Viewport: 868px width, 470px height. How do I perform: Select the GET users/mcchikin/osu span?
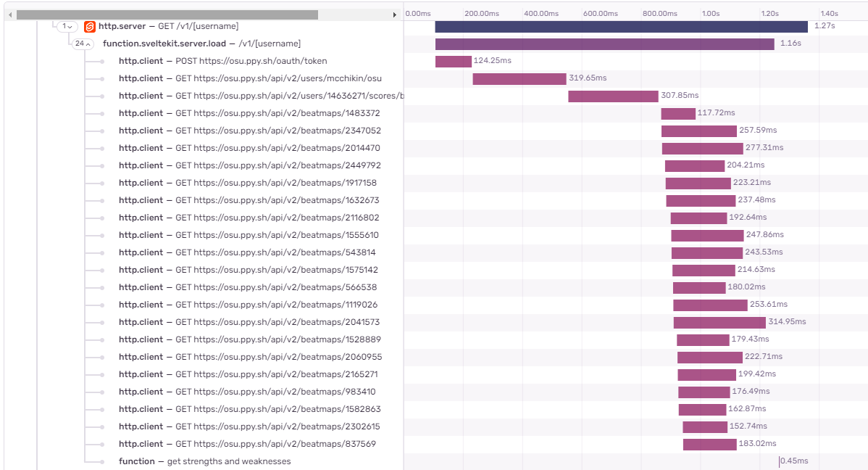(x=250, y=79)
